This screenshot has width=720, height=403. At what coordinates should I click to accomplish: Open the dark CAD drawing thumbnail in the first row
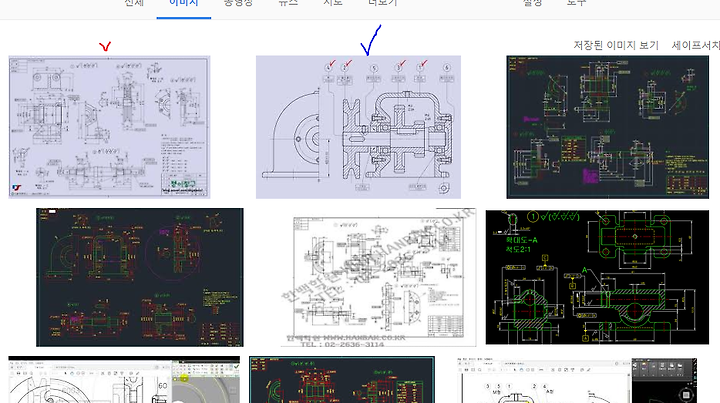[x=608, y=127]
